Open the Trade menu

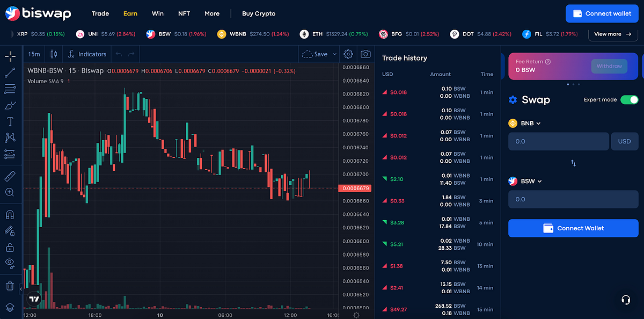100,13
